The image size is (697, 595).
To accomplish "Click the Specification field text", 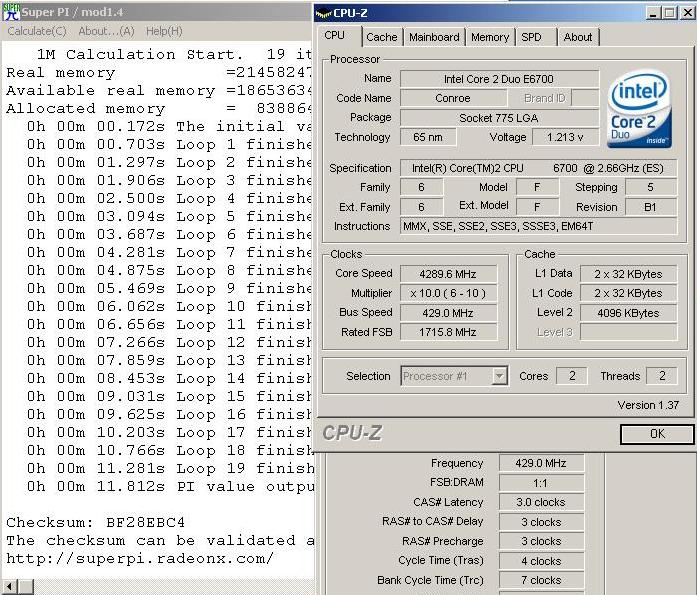I will tap(538, 168).
